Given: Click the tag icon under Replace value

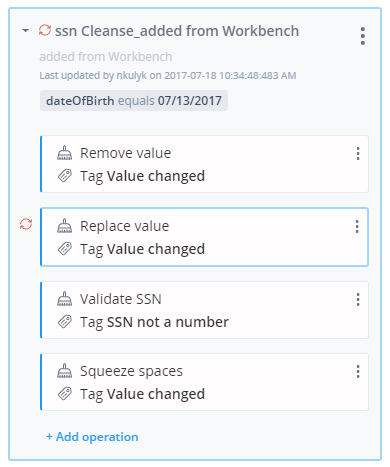Looking at the screenshot, I should pos(65,249).
